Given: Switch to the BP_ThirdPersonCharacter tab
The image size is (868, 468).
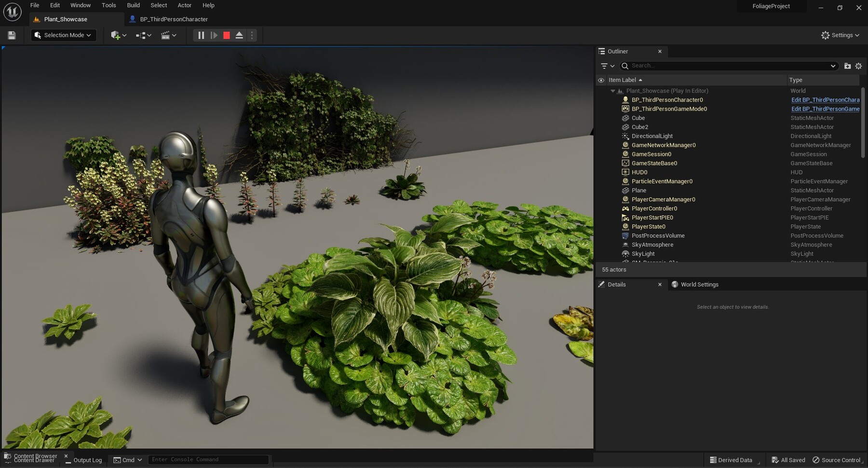Looking at the screenshot, I should (x=174, y=19).
